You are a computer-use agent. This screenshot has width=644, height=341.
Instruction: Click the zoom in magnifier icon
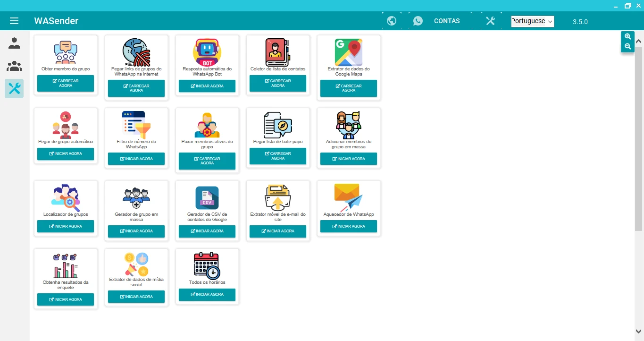pyautogui.click(x=627, y=36)
